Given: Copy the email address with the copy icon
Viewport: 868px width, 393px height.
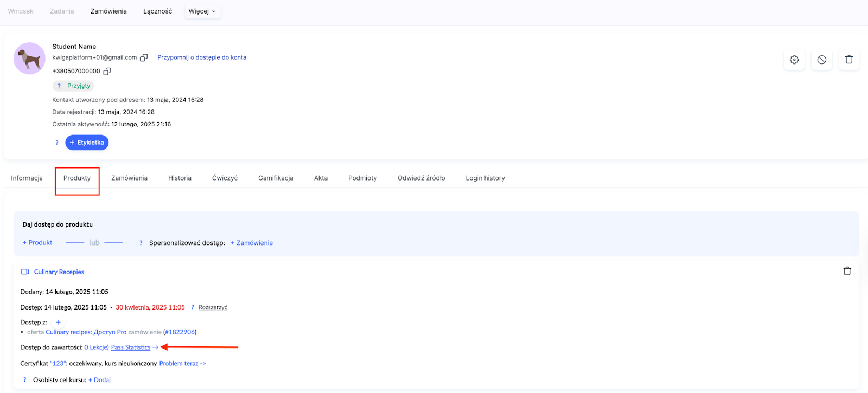Looking at the screenshot, I should tap(144, 57).
